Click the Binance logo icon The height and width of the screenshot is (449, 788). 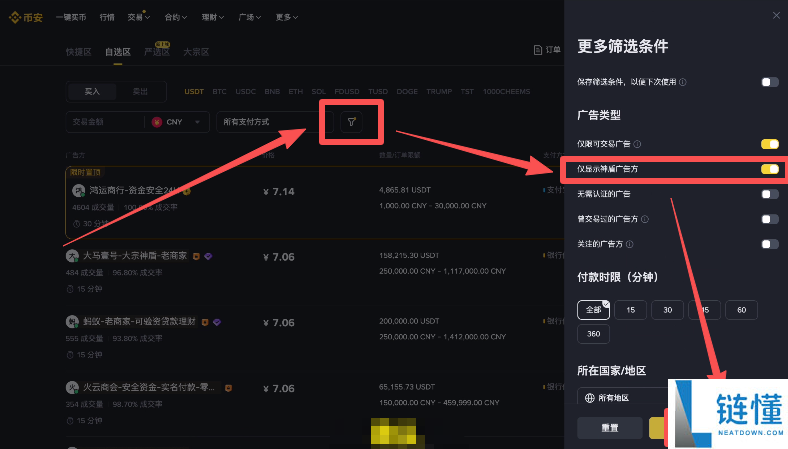pos(15,18)
